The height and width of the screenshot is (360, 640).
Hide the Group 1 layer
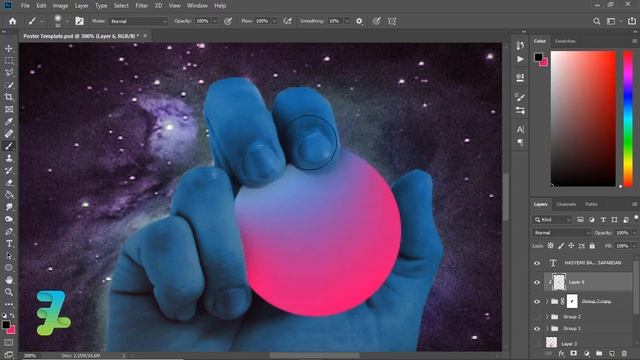[537, 329]
